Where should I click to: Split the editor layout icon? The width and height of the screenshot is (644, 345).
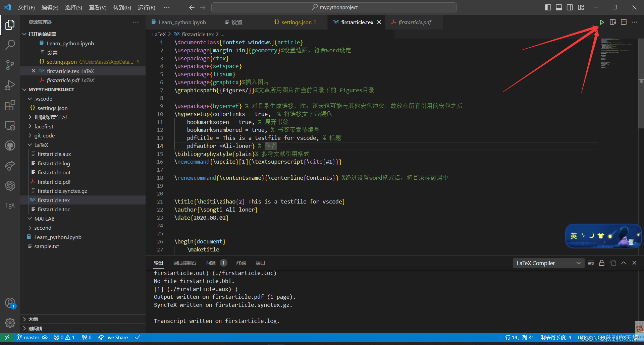(x=624, y=22)
